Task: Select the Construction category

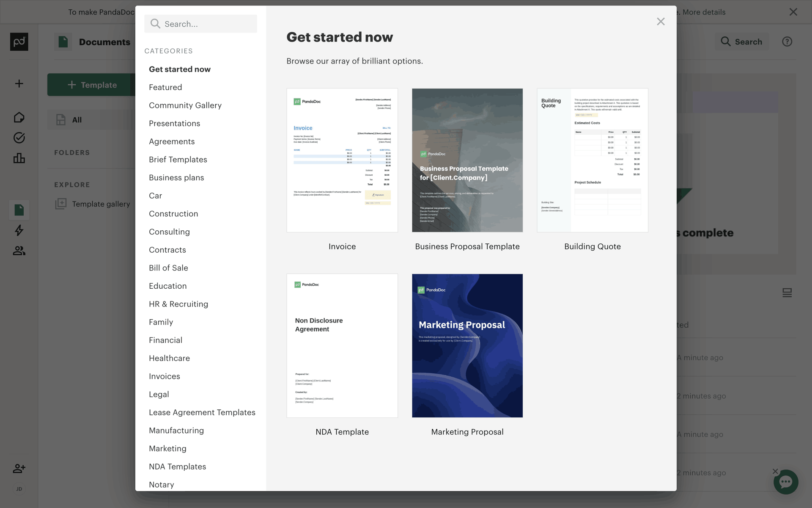Action: click(173, 213)
